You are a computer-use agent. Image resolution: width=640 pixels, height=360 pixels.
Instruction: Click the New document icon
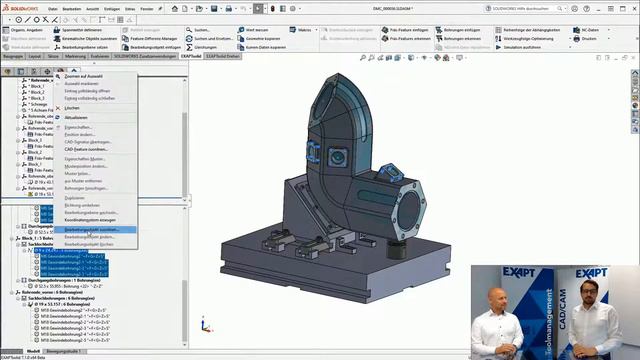coord(185,9)
